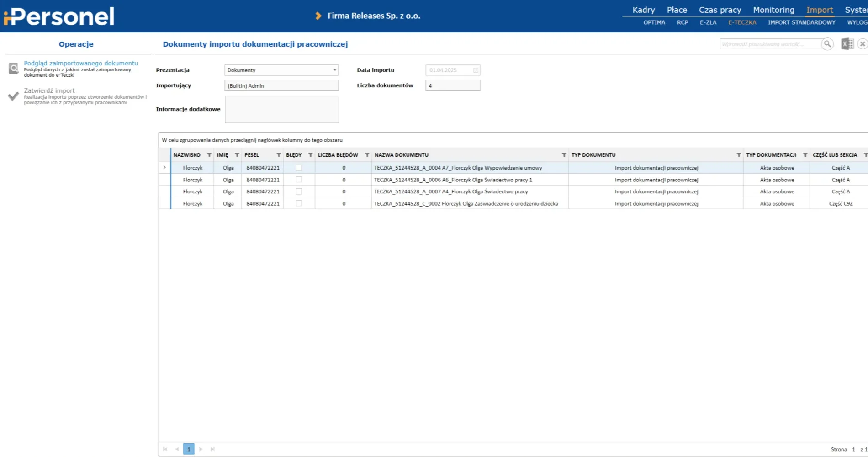Open the Prezentacja dropdown
The height and width of the screenshot is (457, 868).
coord(334,70)
